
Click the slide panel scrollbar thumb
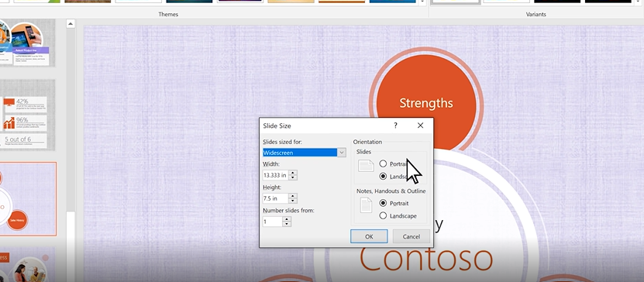coord(71,246)
